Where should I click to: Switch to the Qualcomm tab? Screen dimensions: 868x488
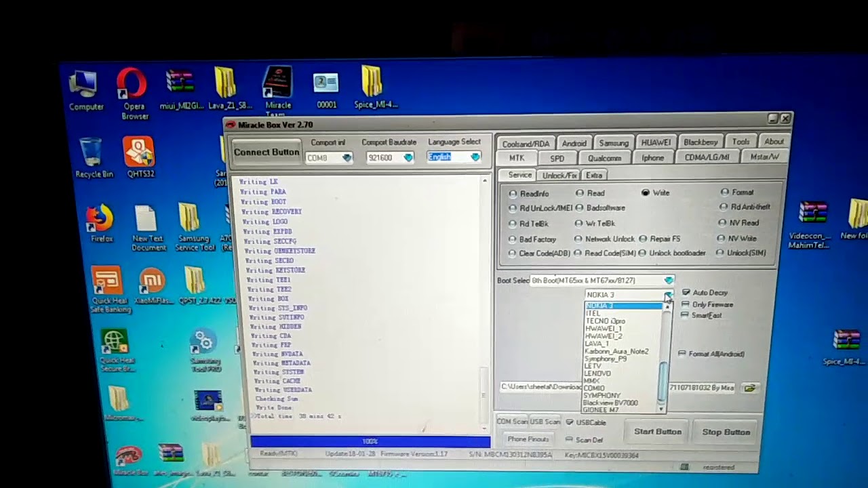[604, 159]
